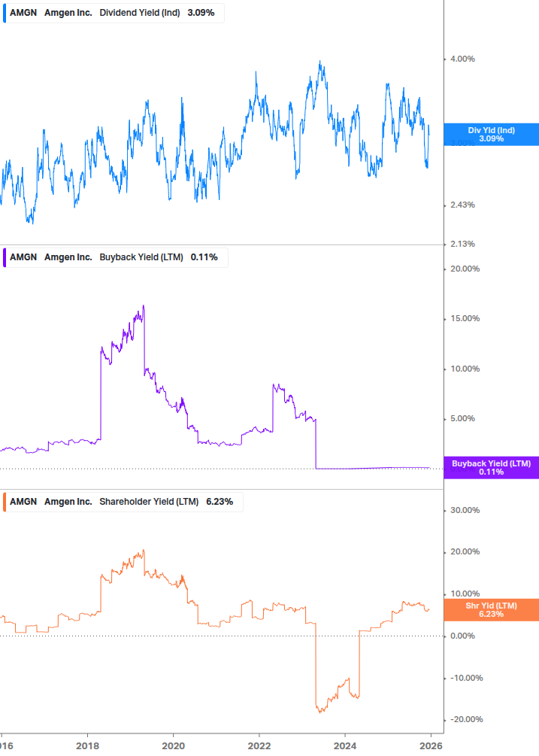This screenshot has height=756, width=539.
Task: Click the blue Div Yld (Ind) 3.09% axis tag
Action: tap(492, 135)
